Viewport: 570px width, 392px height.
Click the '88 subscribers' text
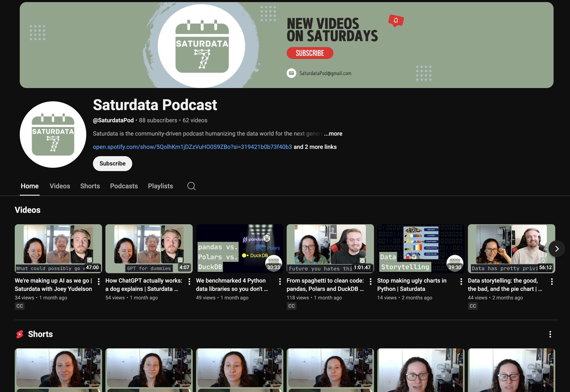tap(158, 120)
